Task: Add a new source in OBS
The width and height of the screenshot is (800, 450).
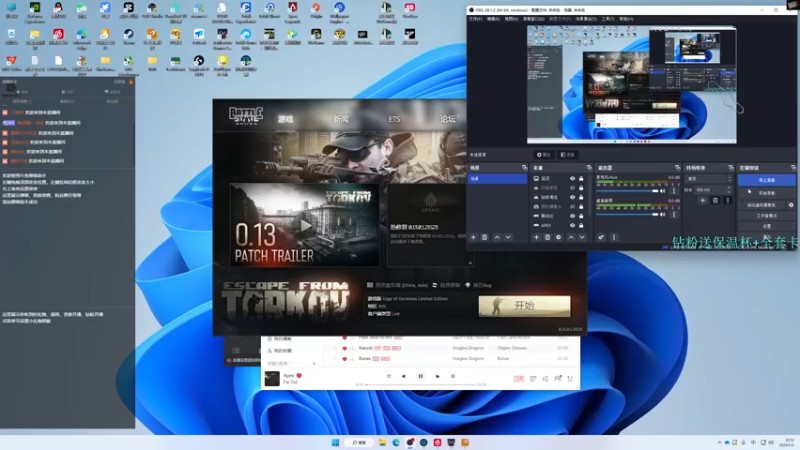Action: click(536, 237)
